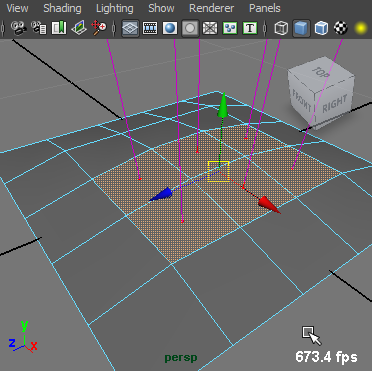Open the Renderer menu

tap(211, 8)
